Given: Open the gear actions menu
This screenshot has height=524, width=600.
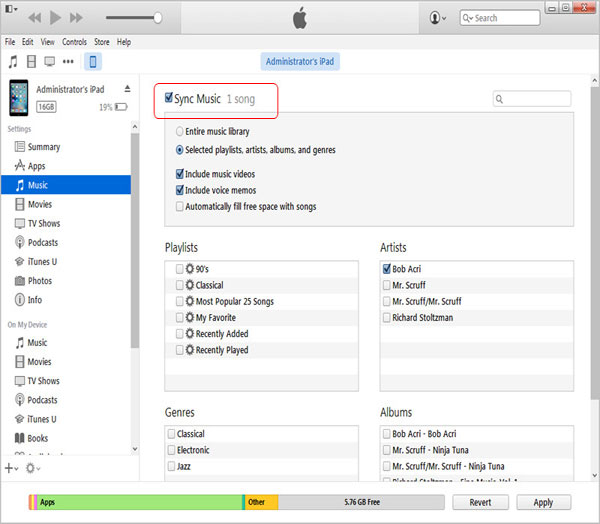Looking at the screenshot, I should [x=33, y=468].
